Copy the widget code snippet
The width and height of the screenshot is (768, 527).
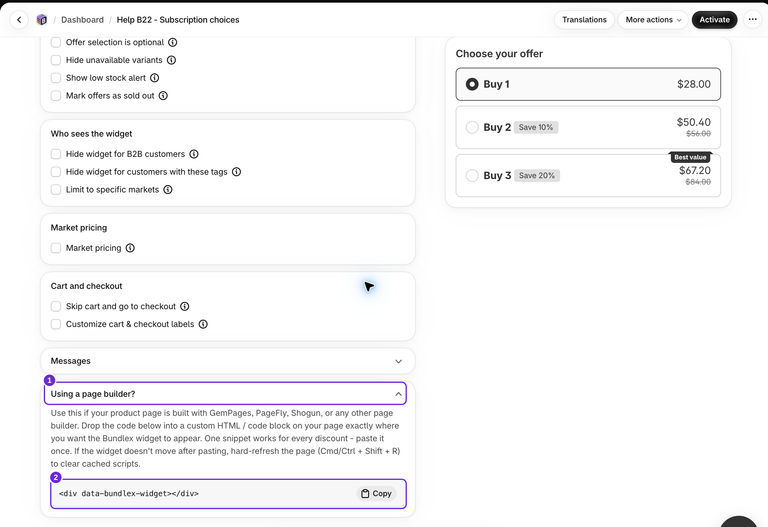click(376, 494)
